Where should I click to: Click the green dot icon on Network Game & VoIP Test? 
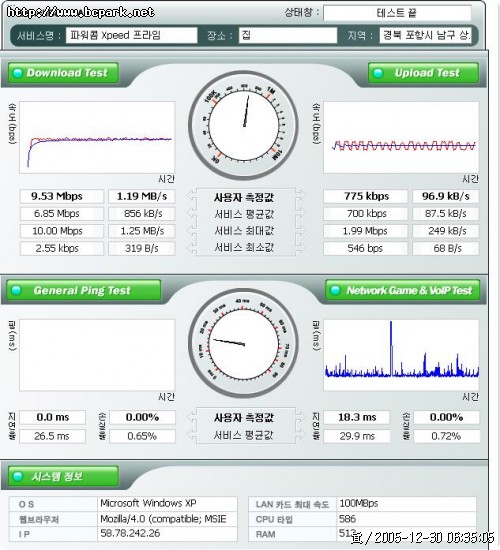pyautogui.click(x=335, y=290)
